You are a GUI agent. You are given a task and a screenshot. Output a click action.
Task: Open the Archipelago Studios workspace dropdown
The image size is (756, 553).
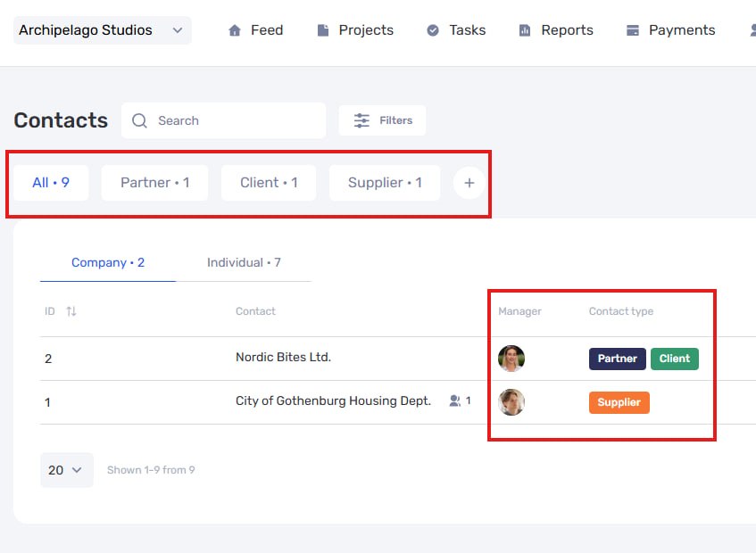[103, 30]
